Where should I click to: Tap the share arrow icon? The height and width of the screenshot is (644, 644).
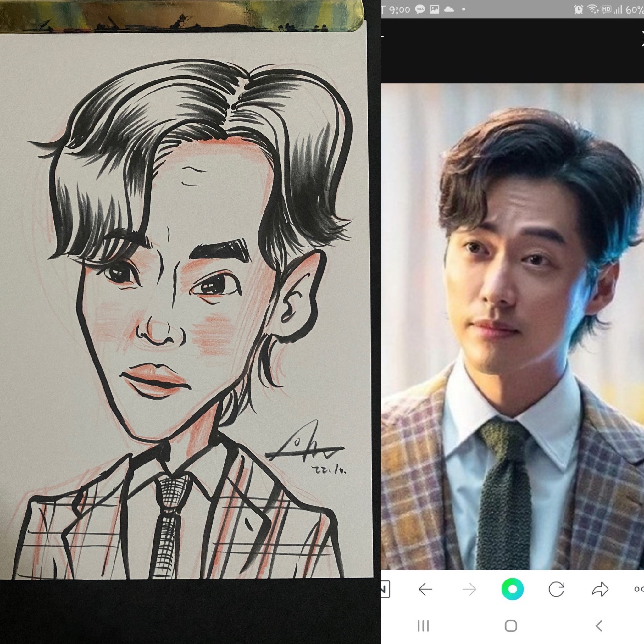tap(600, 589)
